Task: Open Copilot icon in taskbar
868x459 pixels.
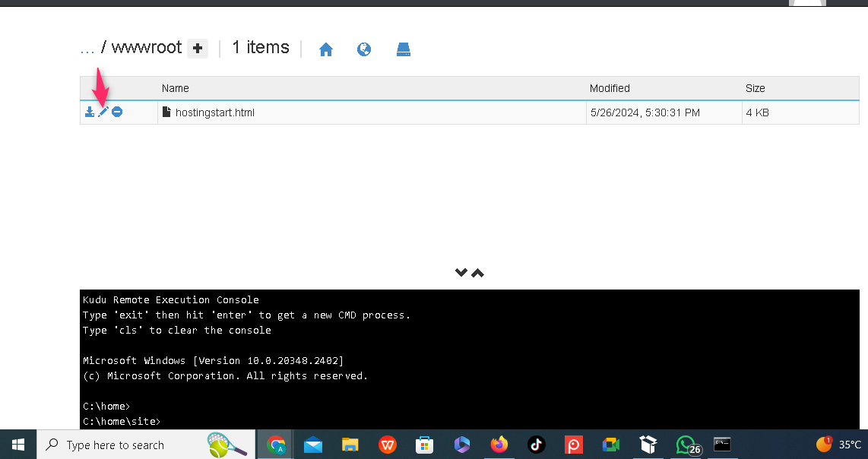Action: [x=461, y=445]
